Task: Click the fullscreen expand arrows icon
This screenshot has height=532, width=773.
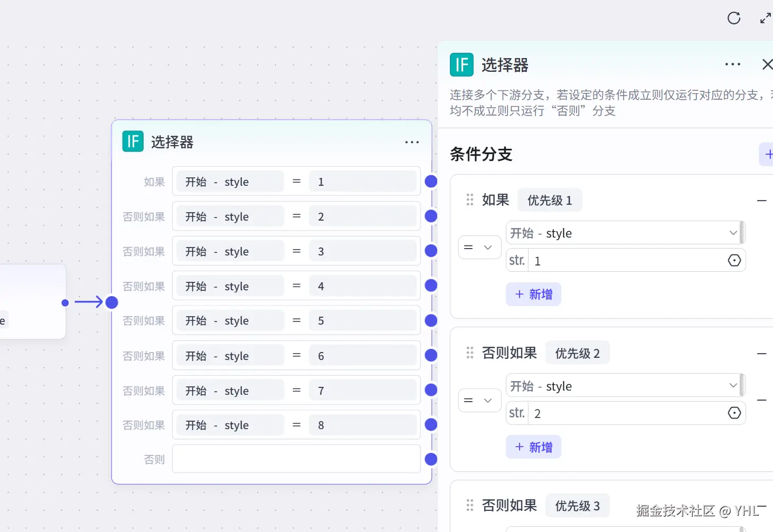Action: 765,18
